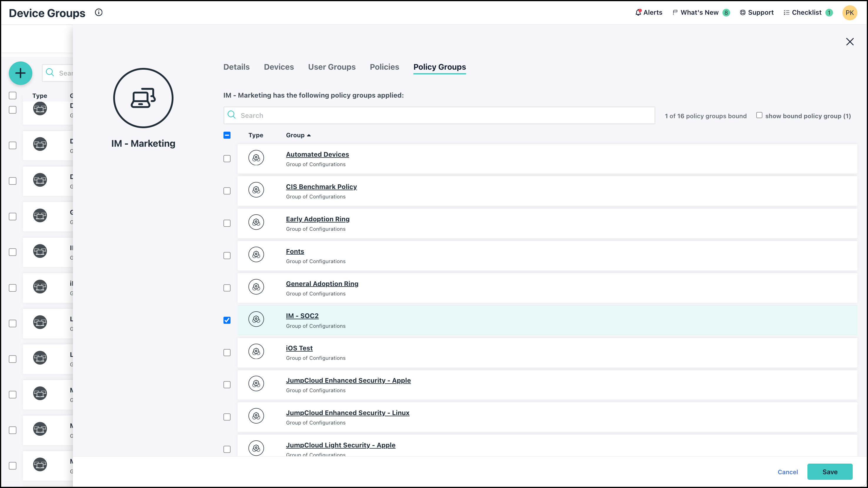Sort by the Group column arrow
Viewport: 868px width, 488px height.
(x=309, y=135)
